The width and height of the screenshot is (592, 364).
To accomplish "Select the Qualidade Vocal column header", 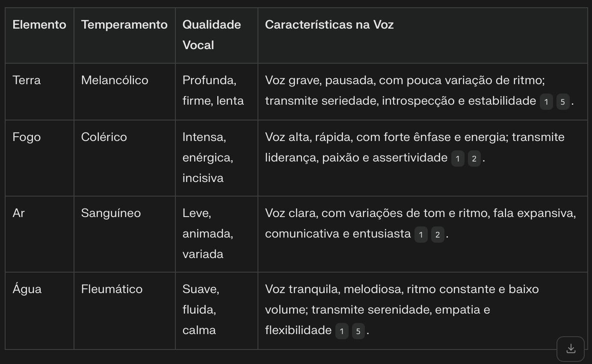I will pyautogui.click(x=212, y=35).
